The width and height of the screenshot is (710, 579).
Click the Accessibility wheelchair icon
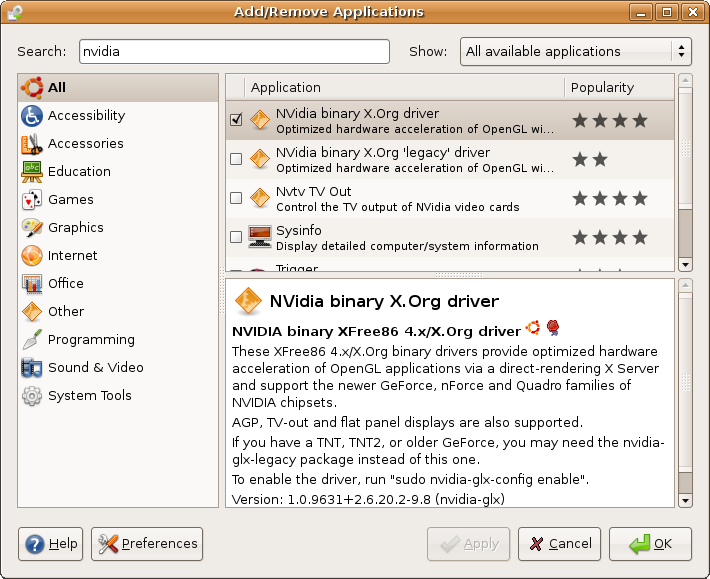pos(32,115)
